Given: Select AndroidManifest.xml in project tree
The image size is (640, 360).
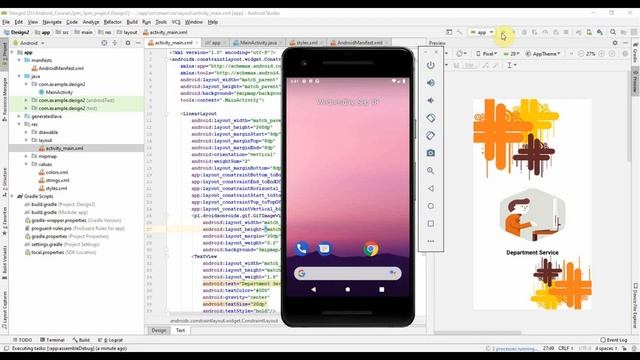Looking at the screenshot, I should [x=61, y=68].
